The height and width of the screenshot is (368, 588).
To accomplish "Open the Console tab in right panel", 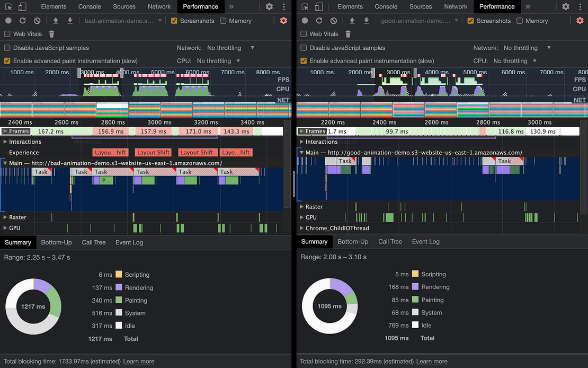I will tap(386, 7).
